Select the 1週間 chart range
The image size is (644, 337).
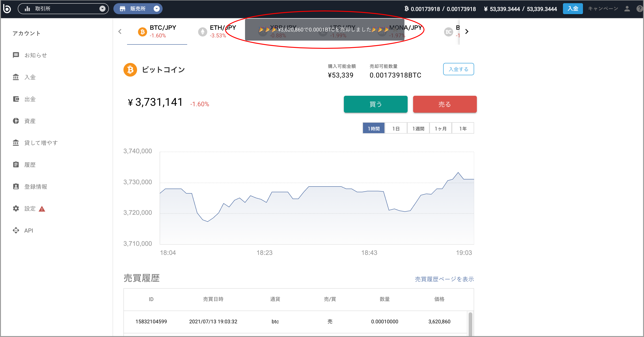click(418, 128)
